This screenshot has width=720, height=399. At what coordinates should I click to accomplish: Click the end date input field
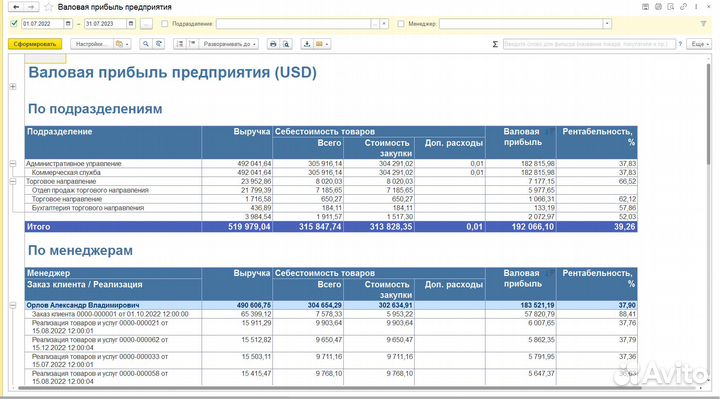tap(105, 23)
